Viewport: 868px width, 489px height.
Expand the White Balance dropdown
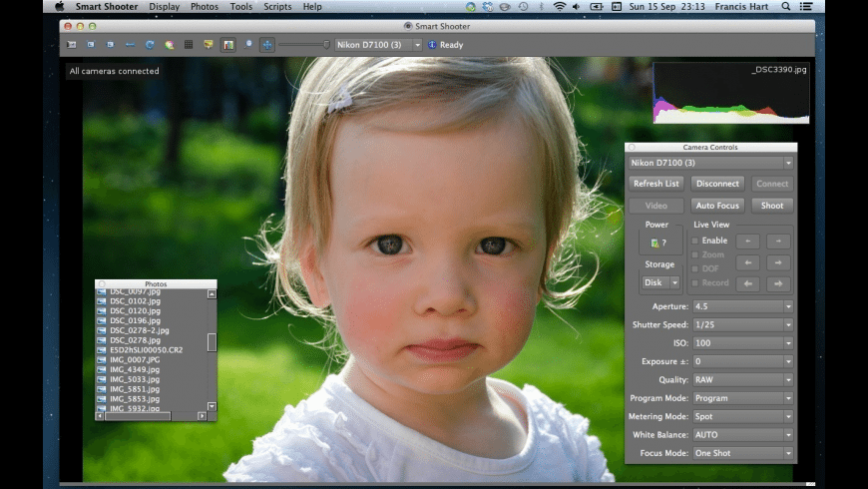pos(742,435)
